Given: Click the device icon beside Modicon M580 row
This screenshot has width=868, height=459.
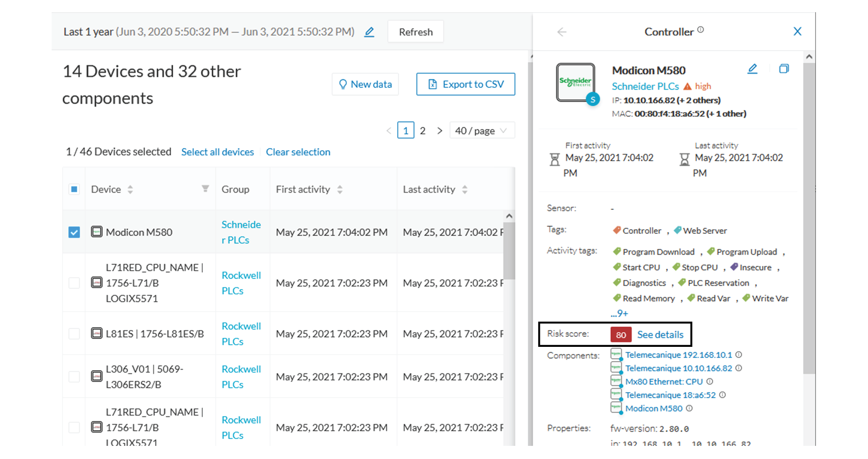Looking at the screenshot, I should [x=96, y=232].
